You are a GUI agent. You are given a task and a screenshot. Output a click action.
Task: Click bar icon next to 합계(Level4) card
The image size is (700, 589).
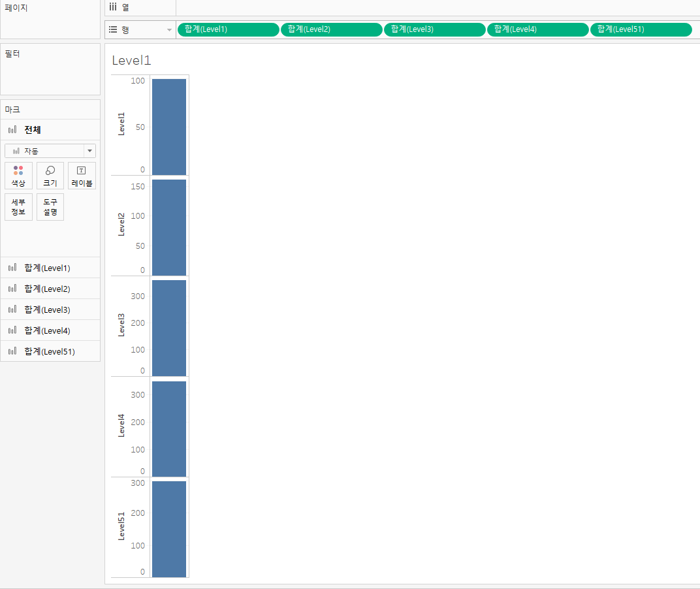coord(12,330)
